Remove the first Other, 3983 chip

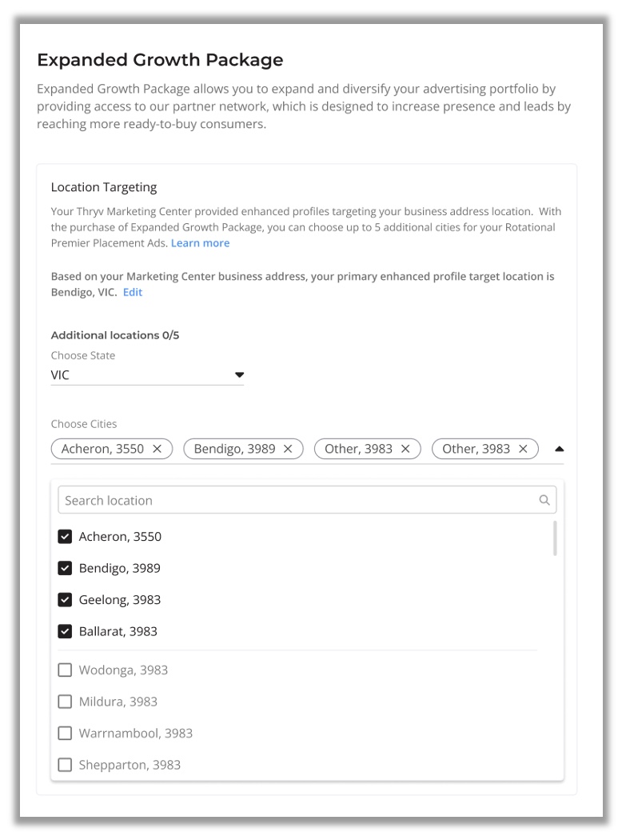tap(405, 449)
